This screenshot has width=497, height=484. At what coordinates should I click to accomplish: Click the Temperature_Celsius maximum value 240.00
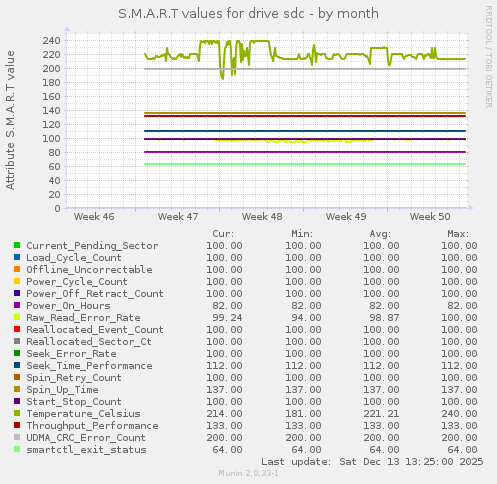click(459, 414)
